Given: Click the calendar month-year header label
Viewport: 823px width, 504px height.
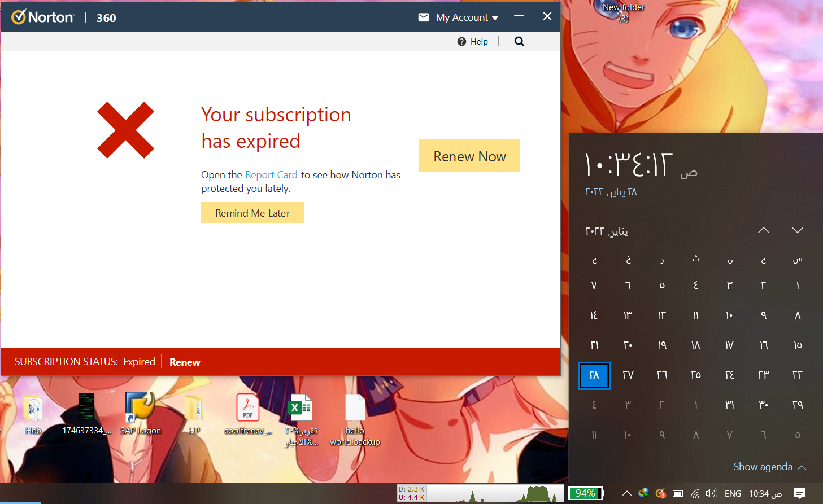Looking at the screenshot, I should (x=607, y=231).
